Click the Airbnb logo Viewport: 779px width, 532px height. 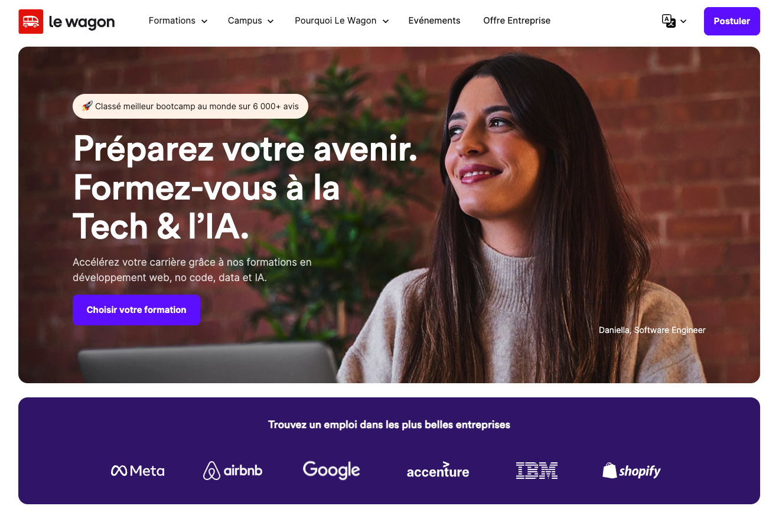click(x=233, y=471)
